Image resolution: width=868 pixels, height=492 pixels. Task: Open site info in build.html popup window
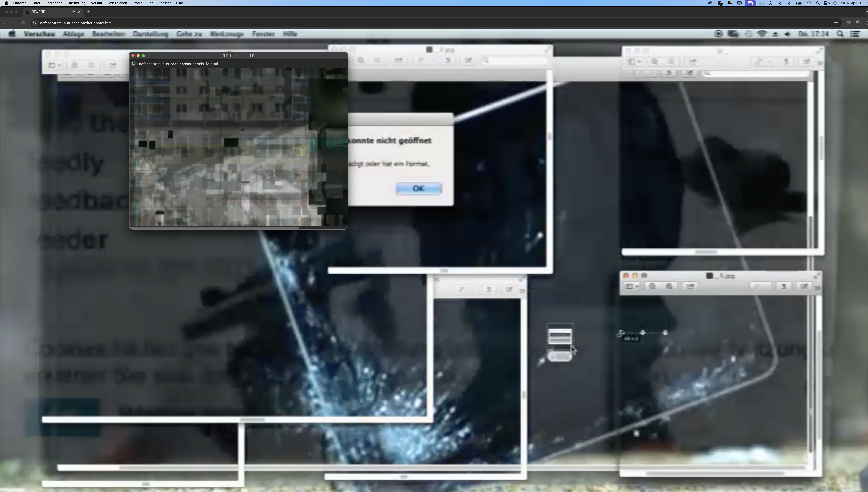[134, 64]
